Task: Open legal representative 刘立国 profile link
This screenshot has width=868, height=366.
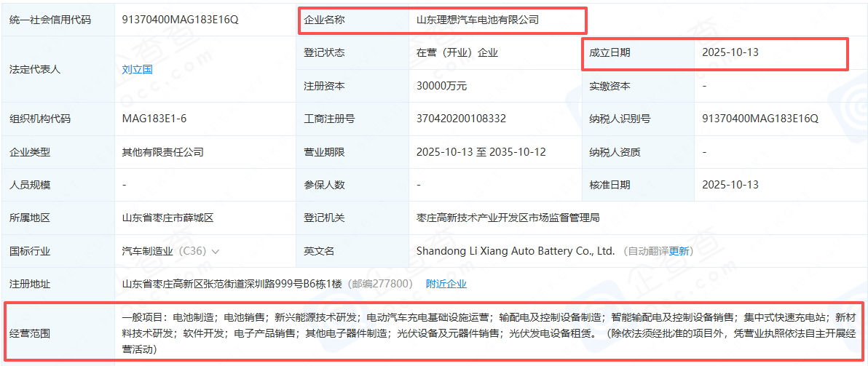Action: 137,70
